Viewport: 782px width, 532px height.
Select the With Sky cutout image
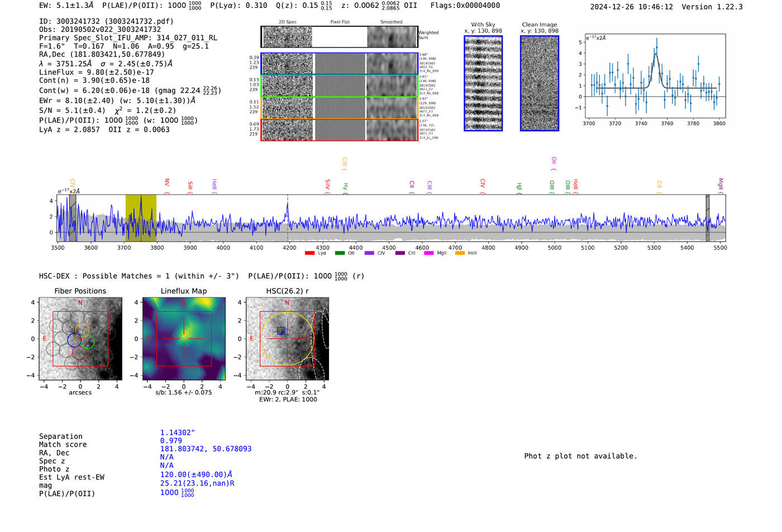483,83
